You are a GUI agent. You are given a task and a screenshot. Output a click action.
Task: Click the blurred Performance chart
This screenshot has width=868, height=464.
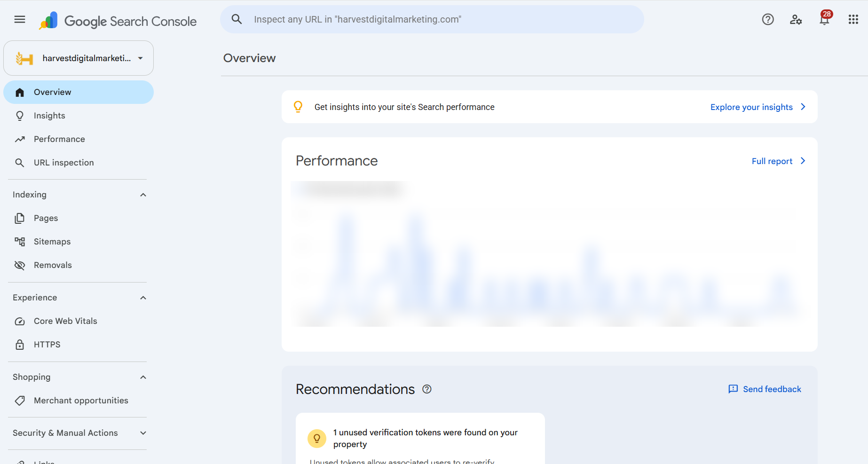pyautogui.click(x=549, y=254)
